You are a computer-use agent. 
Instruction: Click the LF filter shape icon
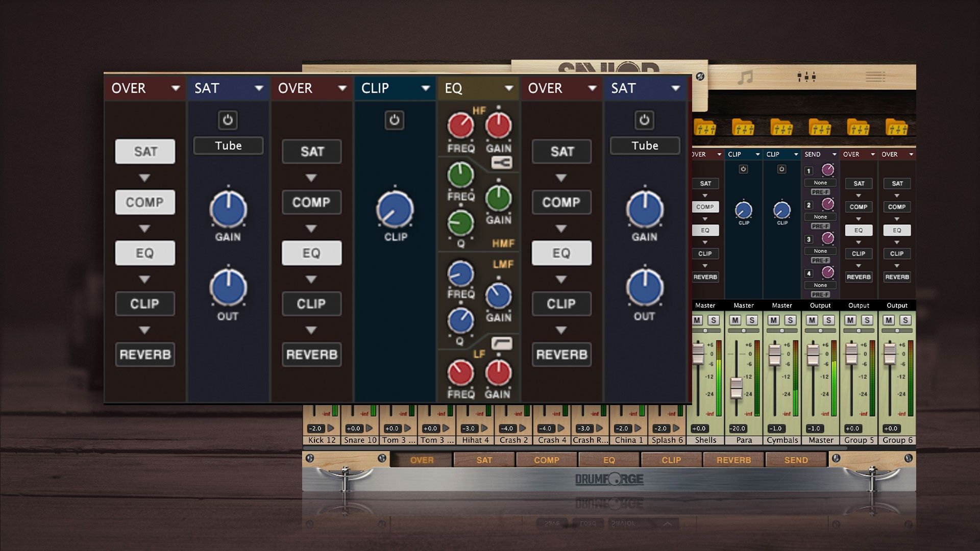pyautogui.click(x=501, y=343)
